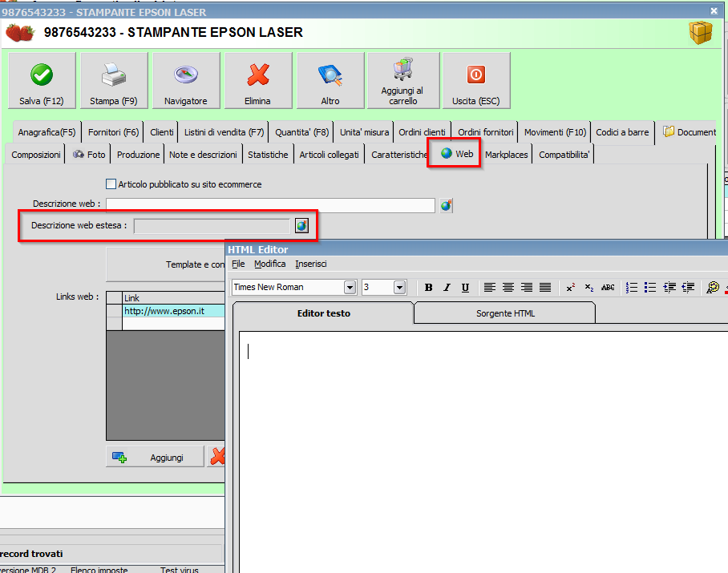Screen dimensions: 728x573
Task: Toggle Bold formatting in HTML Editor
Action: (x=428, y=288)
